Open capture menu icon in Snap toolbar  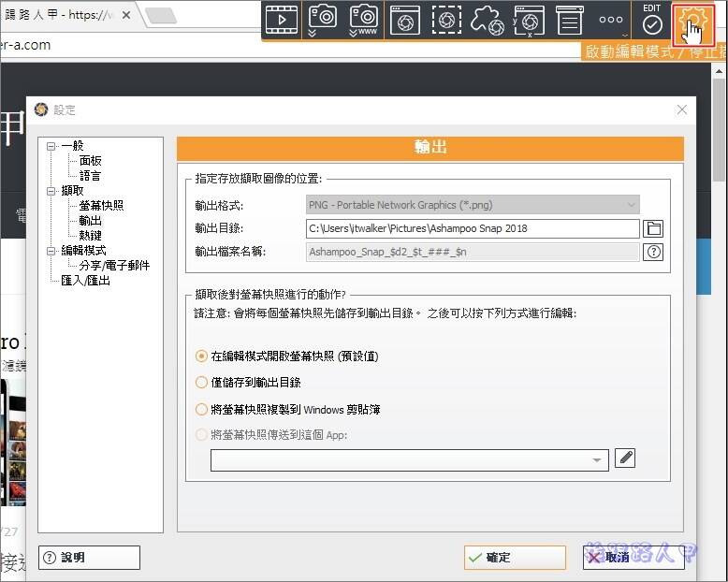[570, 20]
